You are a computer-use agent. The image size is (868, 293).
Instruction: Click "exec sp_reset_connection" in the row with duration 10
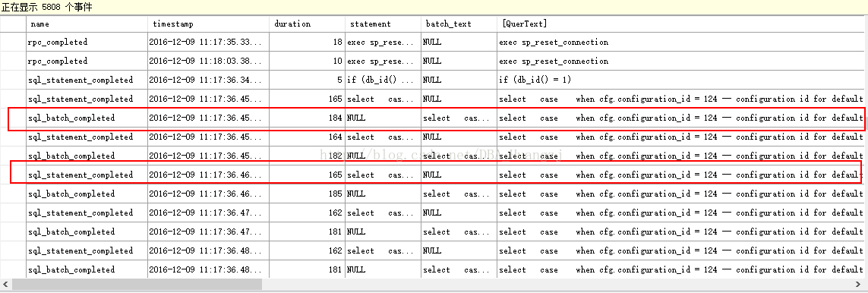[x=554, y=61]
